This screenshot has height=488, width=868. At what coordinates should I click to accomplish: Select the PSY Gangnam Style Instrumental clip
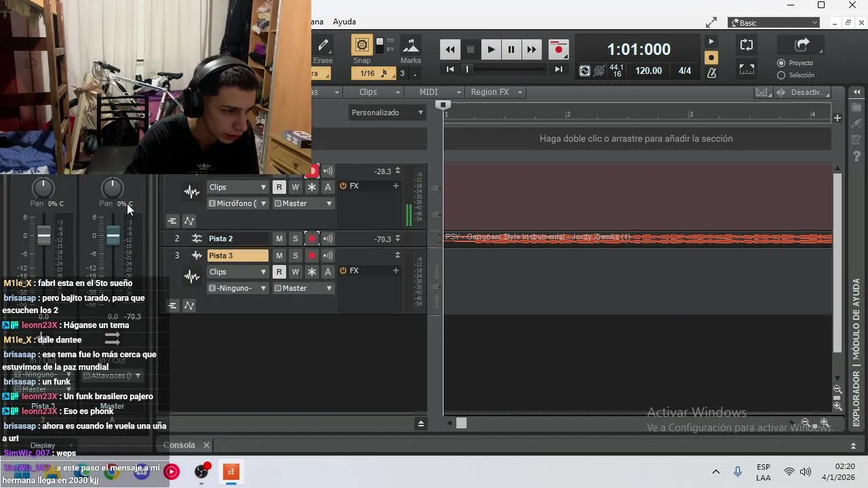pyautogui.click(x=638, y=239)
